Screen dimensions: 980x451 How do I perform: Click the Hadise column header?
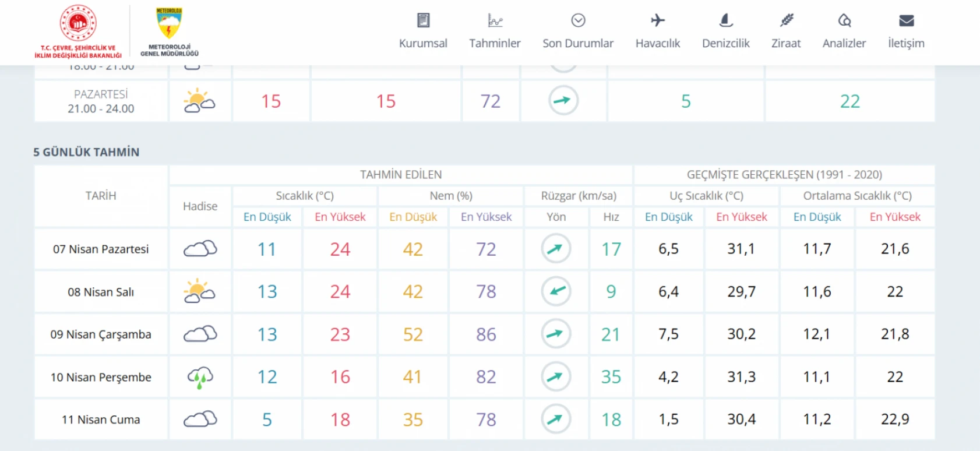pos(200,206)
